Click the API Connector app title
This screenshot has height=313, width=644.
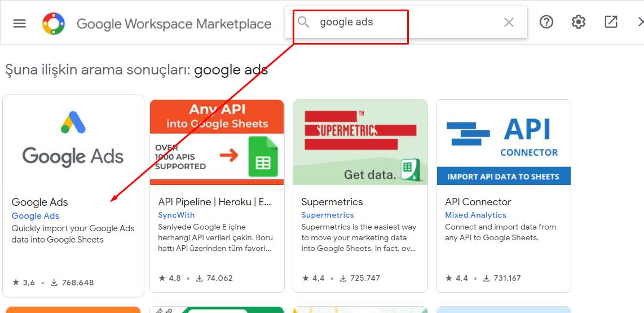(x=478, y=202)
